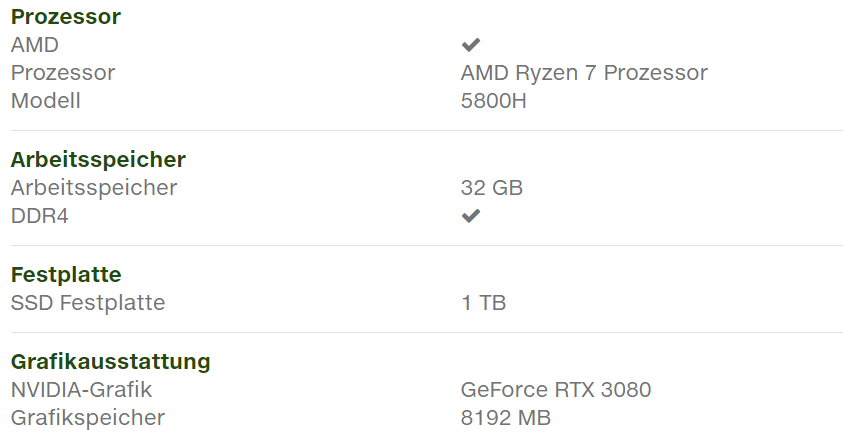Click the NVIDIA-Grafik label
This screenshot has height=445, width=843.
point(82,390)
